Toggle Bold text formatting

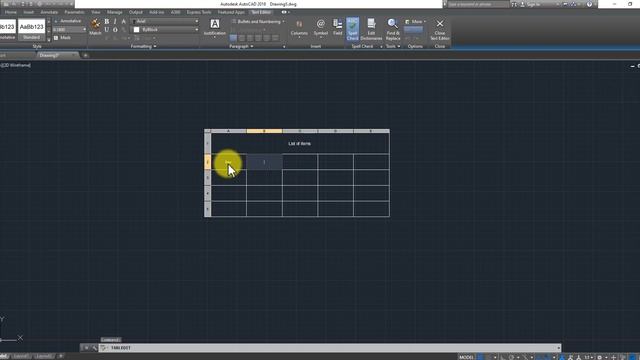coord(107,22)
